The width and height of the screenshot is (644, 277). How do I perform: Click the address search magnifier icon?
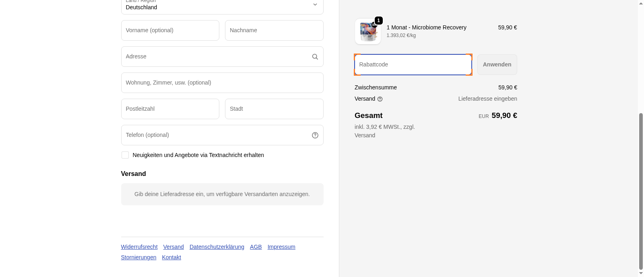(315, 57)
